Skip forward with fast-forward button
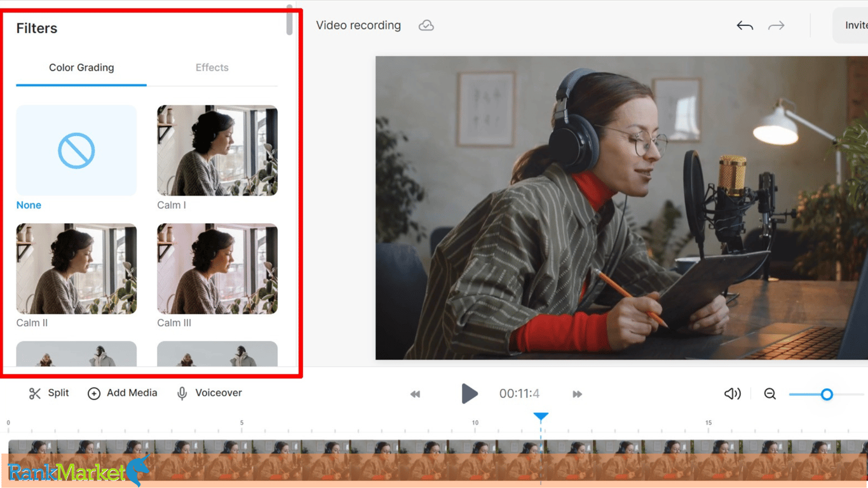Viewport: 868px width, 488px height. [x=577, y=394]
